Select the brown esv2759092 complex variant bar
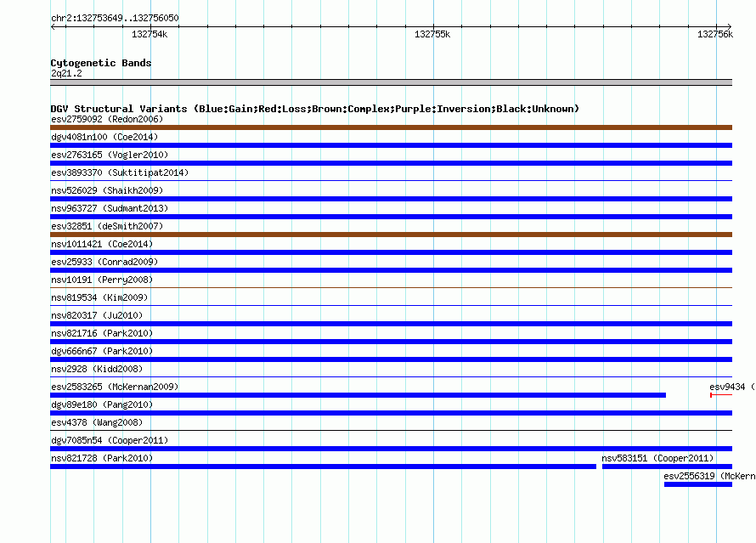The height and width of the screenshot is (543, 756). click(391, 127)
